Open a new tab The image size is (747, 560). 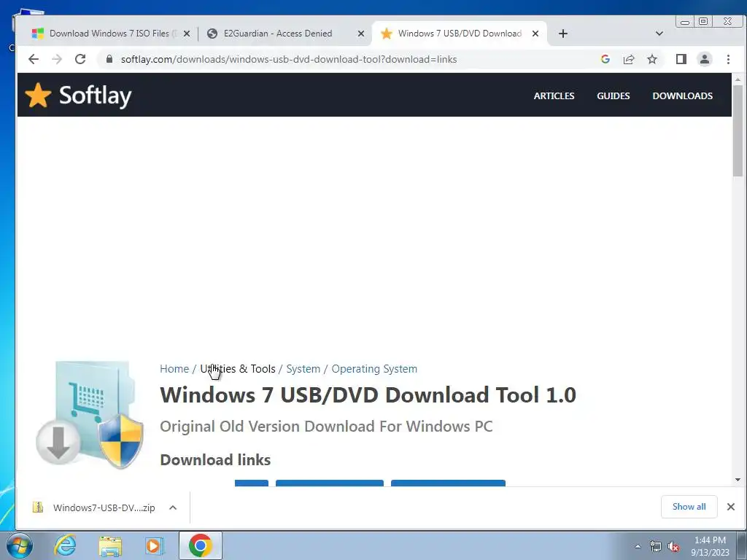tap(563, 34)
